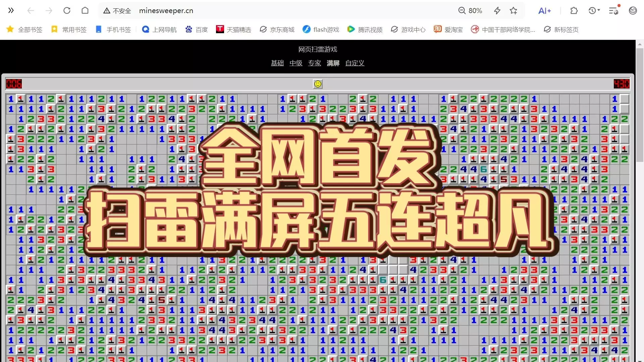
Task: Switch to 中级 difficulty
Action: point(296,63)
